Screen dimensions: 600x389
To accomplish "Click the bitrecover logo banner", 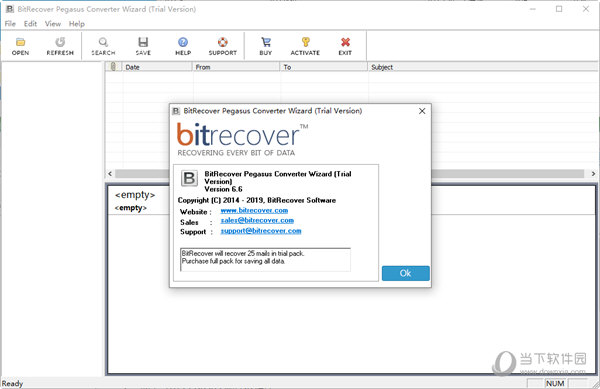I will 243,140.
